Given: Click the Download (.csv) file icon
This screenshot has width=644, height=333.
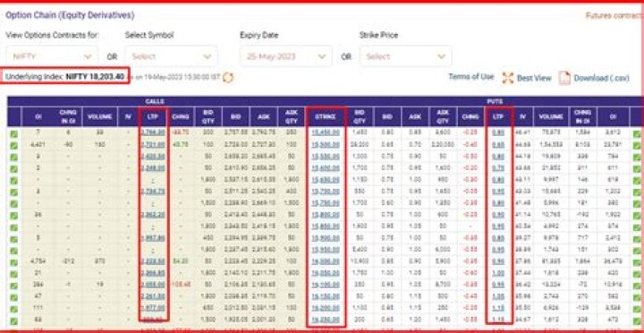Looking at the screenshot, I should (564, 78).
